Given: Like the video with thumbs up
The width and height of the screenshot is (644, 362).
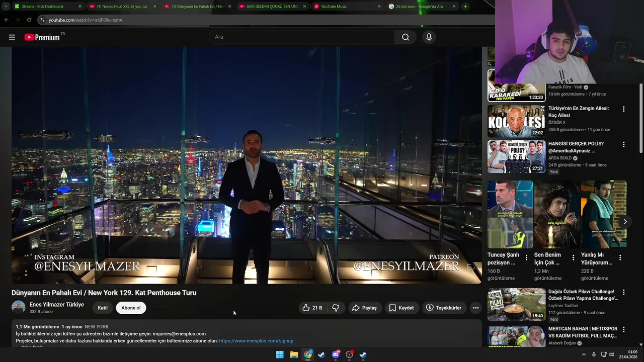Looking at the screenshot, I should [312, 308].
